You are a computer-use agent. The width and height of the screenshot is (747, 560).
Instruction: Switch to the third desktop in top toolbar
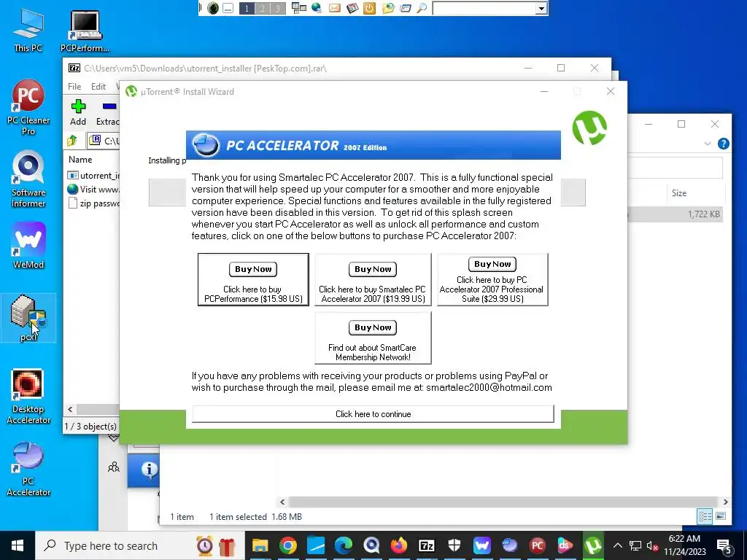click(278, 8)
